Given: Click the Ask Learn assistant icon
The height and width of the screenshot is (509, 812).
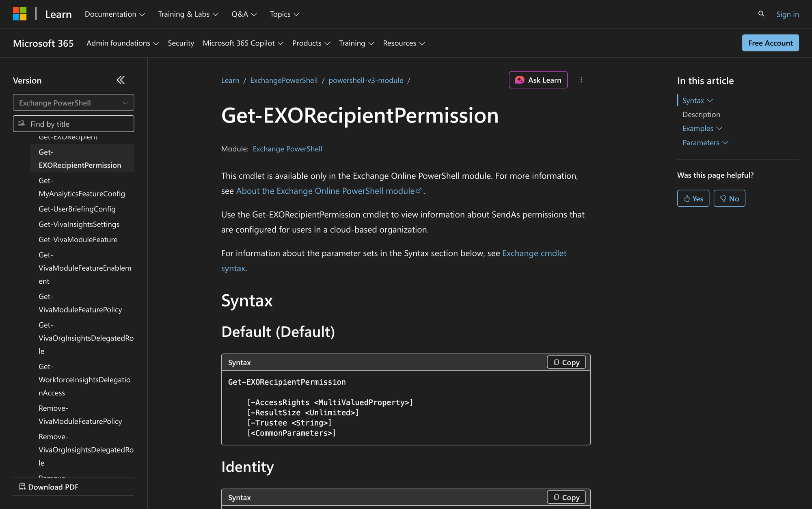Looking at the screenshot, I should [520, 80].
